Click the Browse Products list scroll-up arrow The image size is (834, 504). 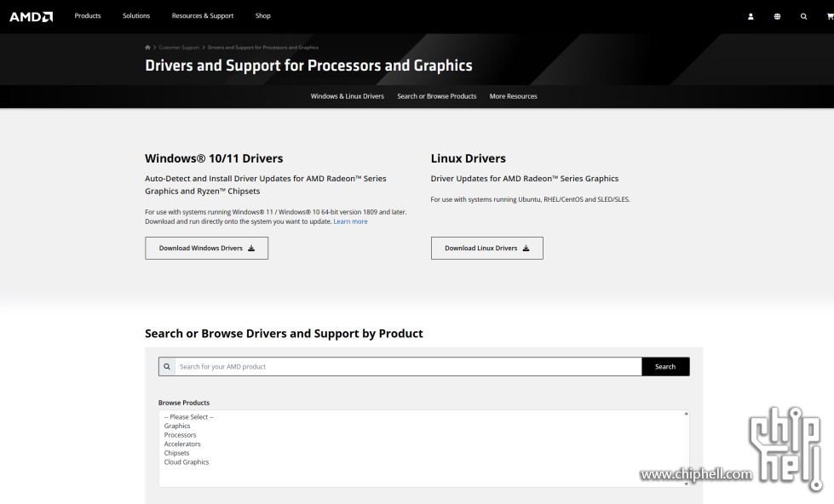coord(686,414)
